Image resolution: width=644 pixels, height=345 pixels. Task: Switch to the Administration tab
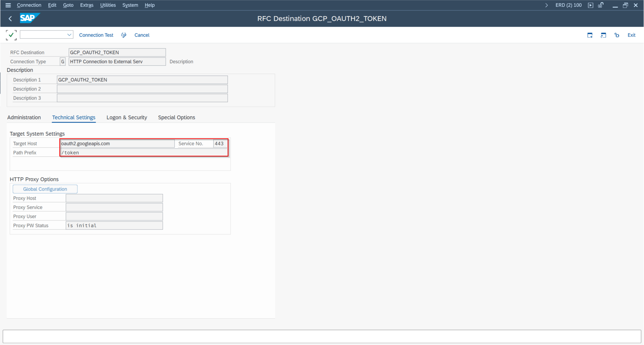[x=24, y=118]
